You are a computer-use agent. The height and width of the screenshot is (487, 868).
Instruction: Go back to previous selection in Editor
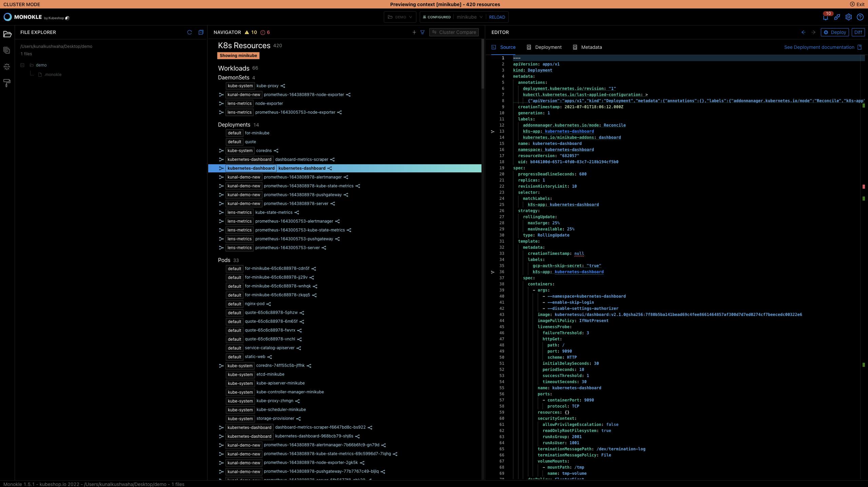[803, 32]
